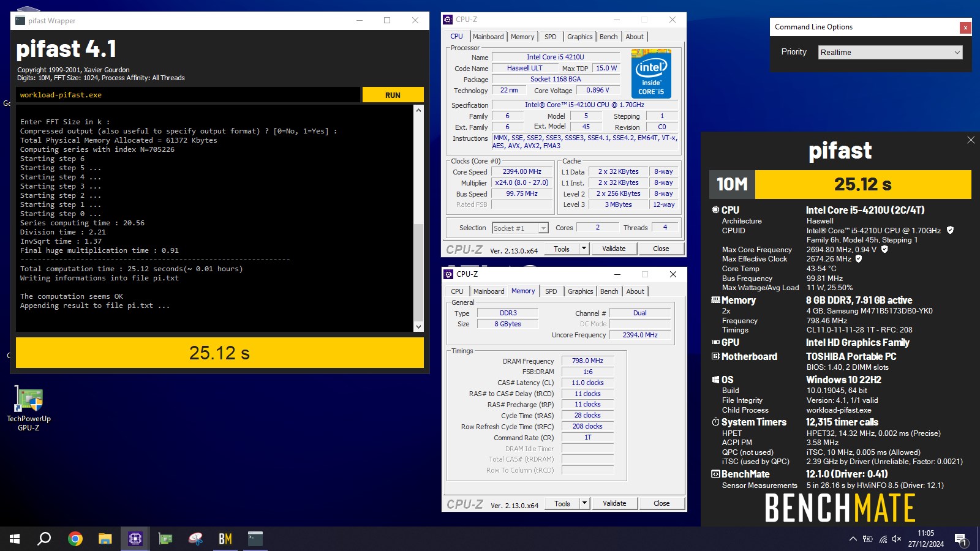980x551 pixels.
Task: Click the Memory Type DDR3 field
Action: (x=508, y=313)
